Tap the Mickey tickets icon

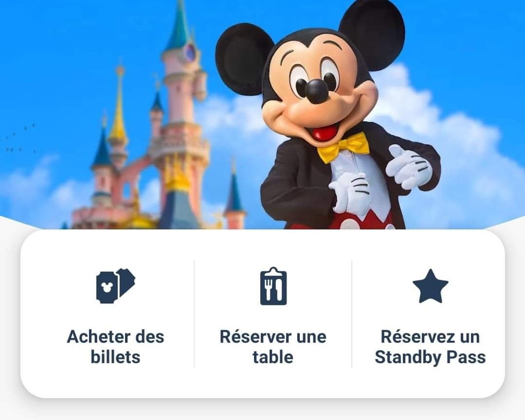point(115,286)
